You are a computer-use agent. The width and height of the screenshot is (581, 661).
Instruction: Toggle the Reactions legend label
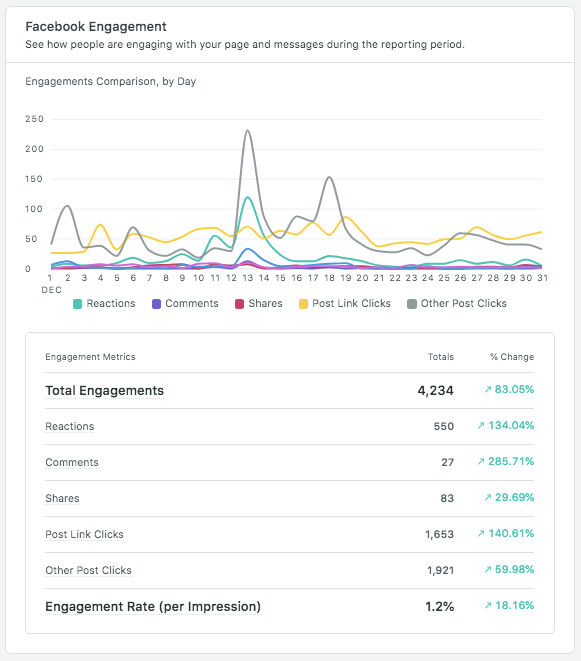111,304
